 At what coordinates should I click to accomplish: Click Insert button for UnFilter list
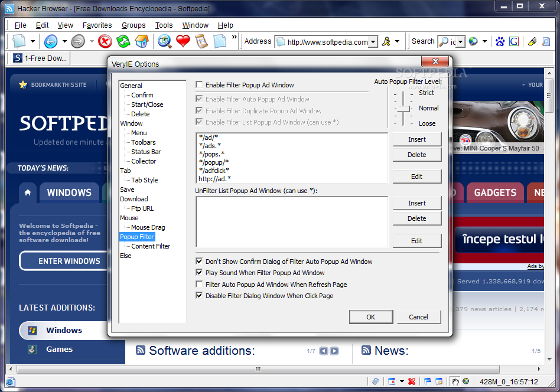[x=417, y=203]
